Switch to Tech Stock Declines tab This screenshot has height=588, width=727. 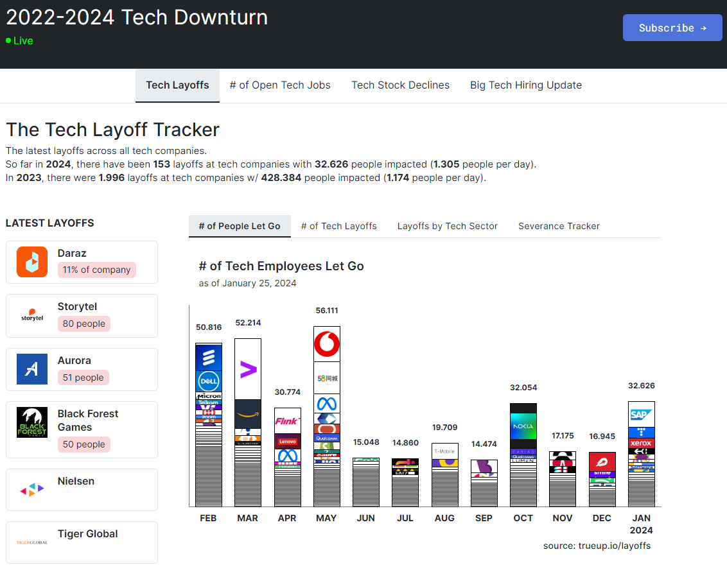coord(400,85)
